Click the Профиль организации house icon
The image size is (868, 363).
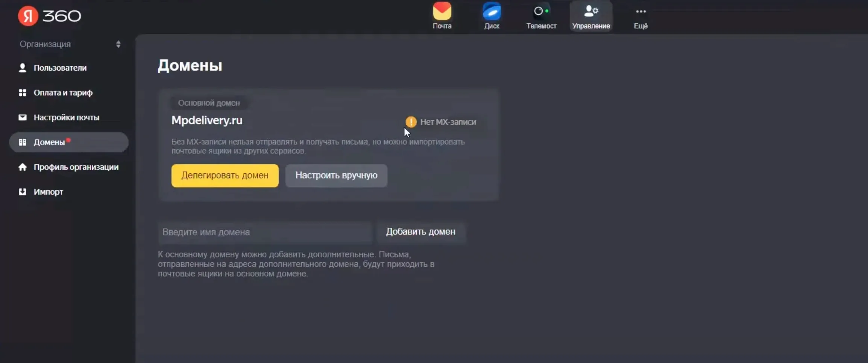[23, 167]
